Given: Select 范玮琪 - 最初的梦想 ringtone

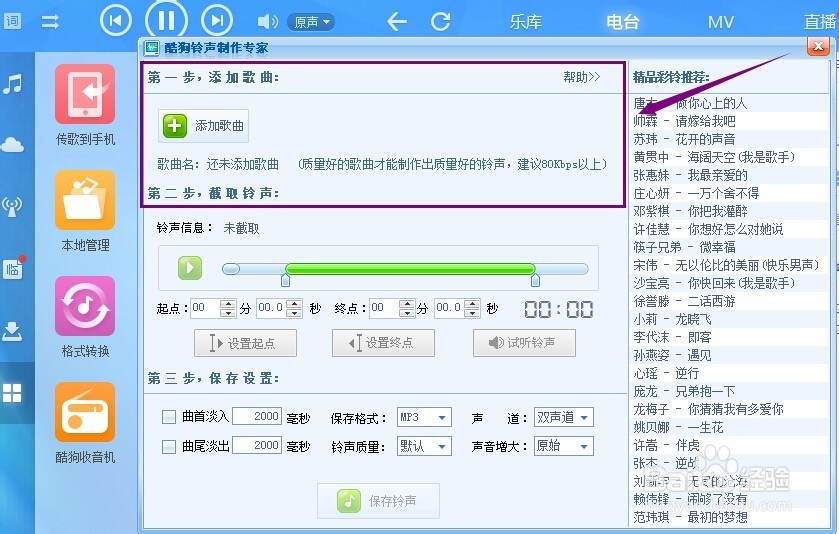Looking at the screenshot, I should pos(690,517).
